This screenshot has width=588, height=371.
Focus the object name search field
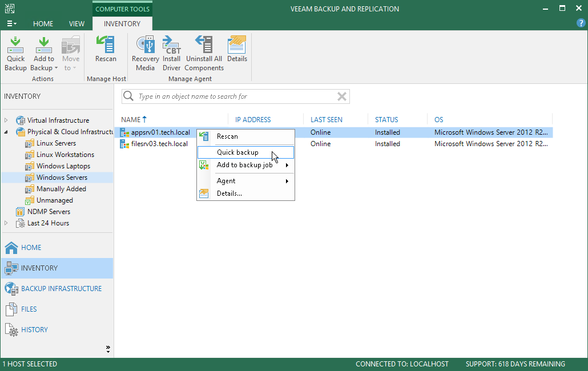236,96
